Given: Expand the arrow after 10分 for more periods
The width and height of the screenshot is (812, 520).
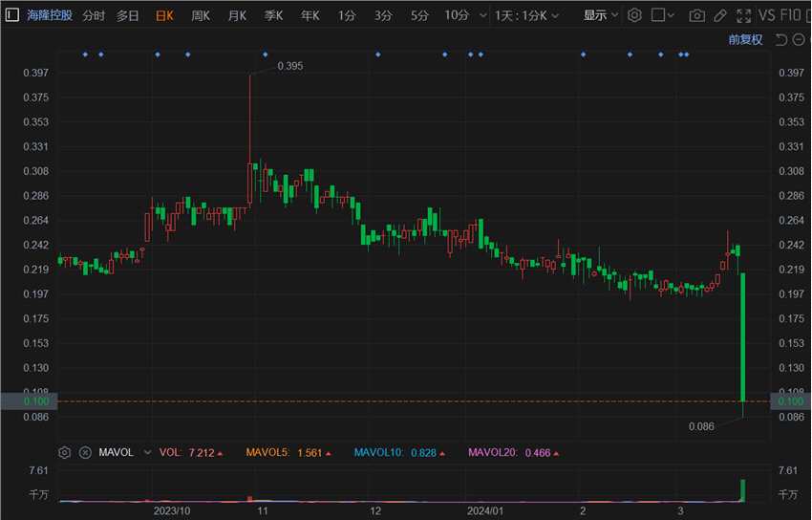Looking at the screenshot, I should [x=483, y=16].
